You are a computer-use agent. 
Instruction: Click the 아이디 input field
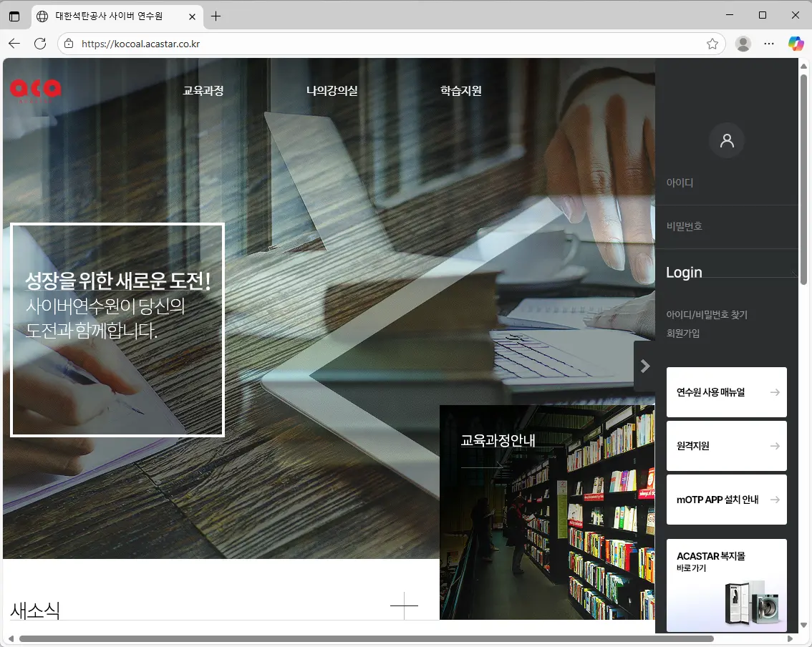point(726,183)
